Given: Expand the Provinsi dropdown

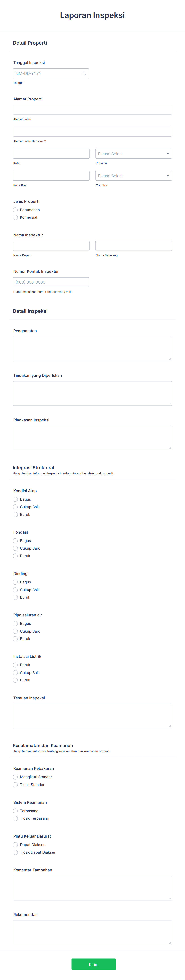Looking at the screenshot, I should click(x=133, y=154).
